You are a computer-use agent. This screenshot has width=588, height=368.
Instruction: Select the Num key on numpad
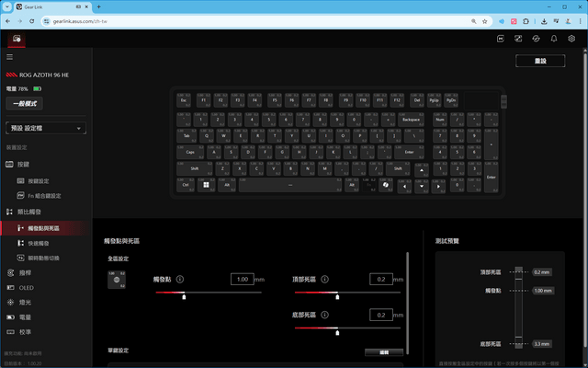click(x=440, y=120)
